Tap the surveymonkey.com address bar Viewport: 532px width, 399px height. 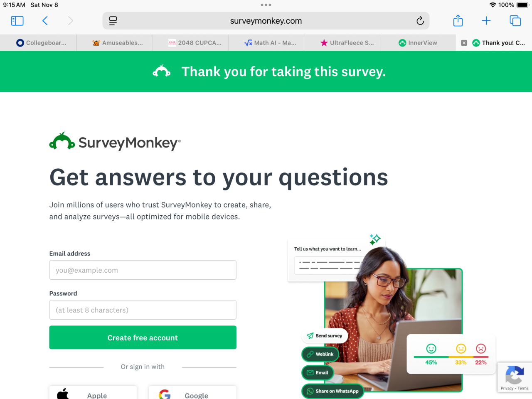click(266, 21)
